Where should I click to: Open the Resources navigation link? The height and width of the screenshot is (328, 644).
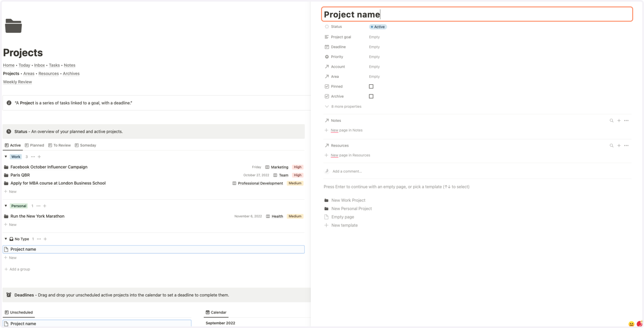tap(48, 74)
